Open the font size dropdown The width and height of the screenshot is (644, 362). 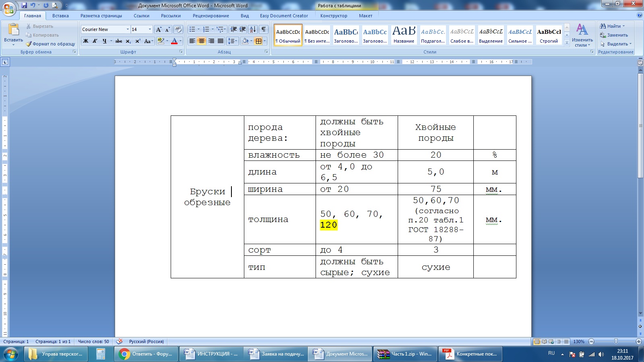[150, 29]
